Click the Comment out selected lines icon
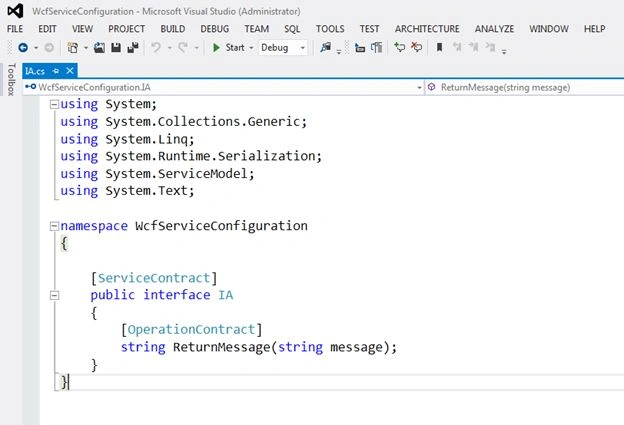The image size is (624, 425). point(400,48)
